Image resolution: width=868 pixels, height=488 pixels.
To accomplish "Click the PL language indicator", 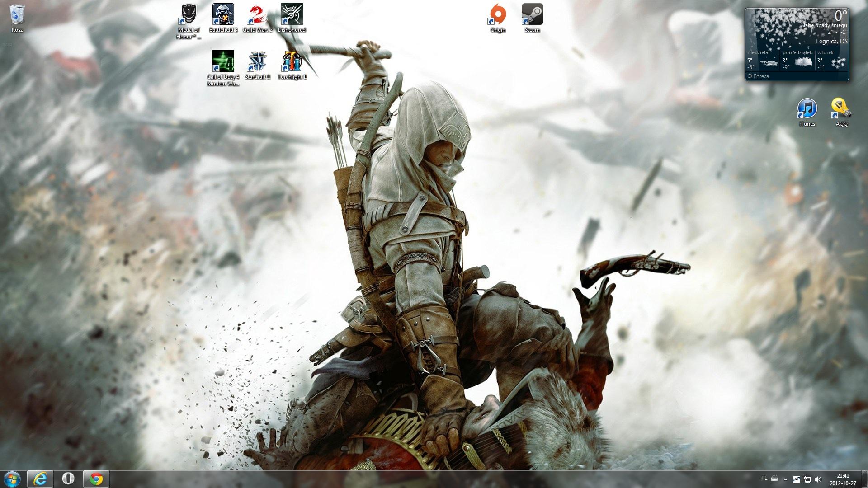I will [x=764, y=478].
